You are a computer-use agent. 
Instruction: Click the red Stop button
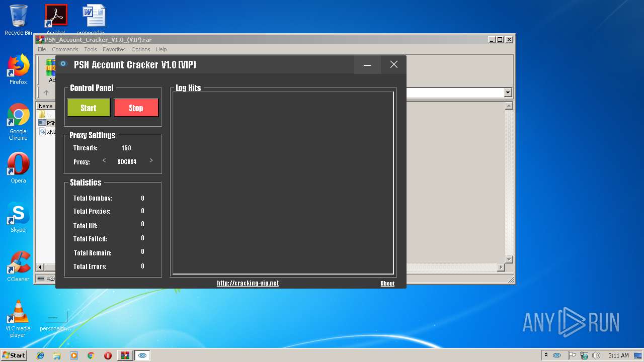tap(136, 108)
